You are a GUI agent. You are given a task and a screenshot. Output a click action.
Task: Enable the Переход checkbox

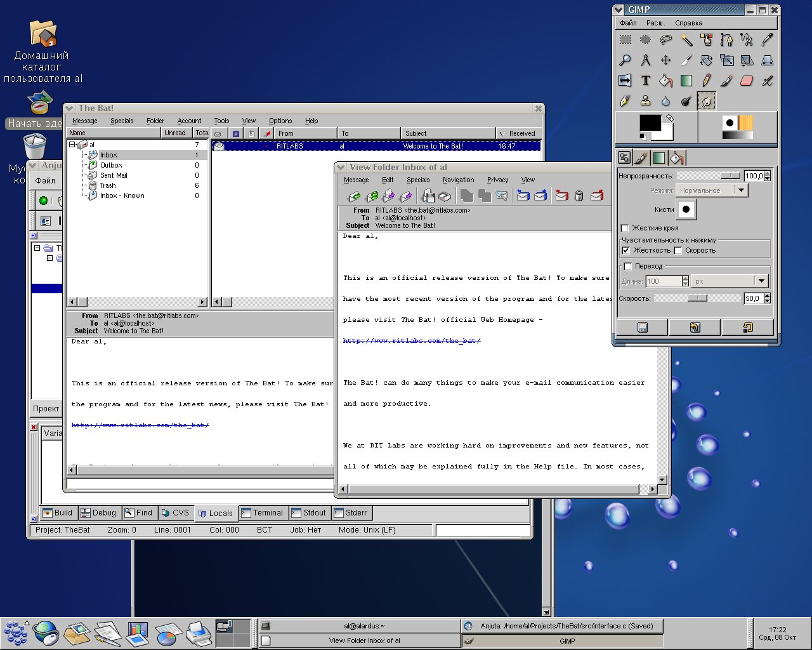628,266
